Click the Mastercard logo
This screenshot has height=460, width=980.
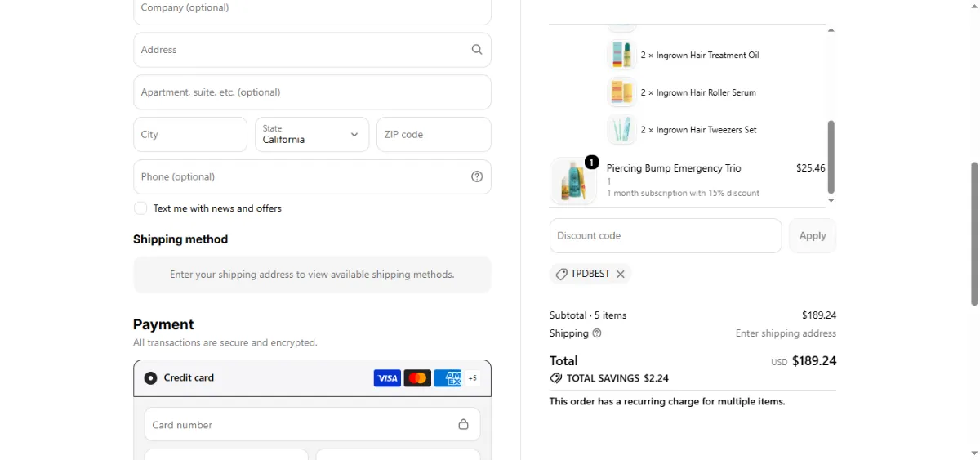(417, 378)
